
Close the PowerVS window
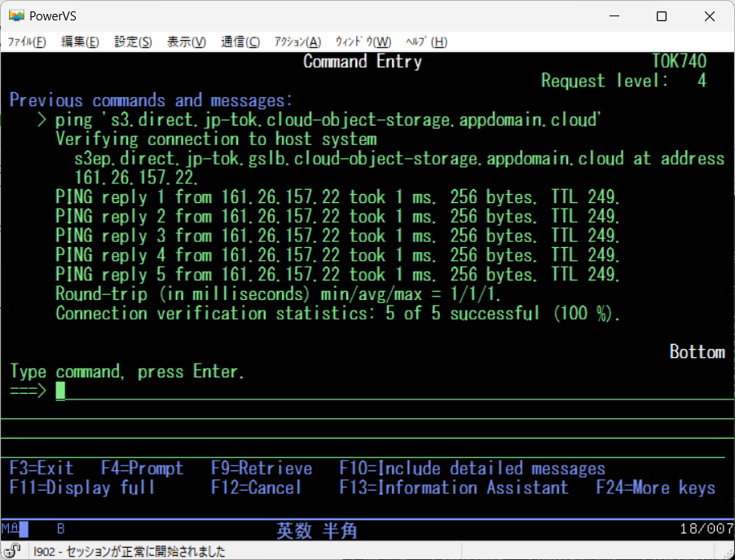point(710,16)
